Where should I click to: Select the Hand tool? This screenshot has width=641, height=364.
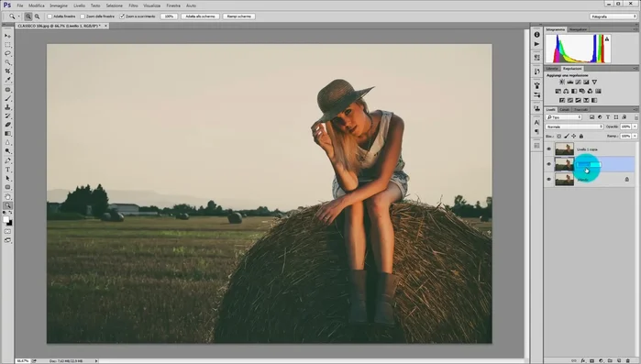tap(7, 196)
